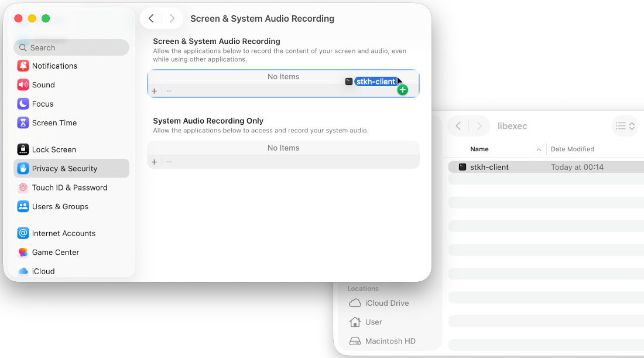The height and width of the screenshot is (358, 644).
Task: Open Touch ID & Password settings
Action: coord(70,187)
